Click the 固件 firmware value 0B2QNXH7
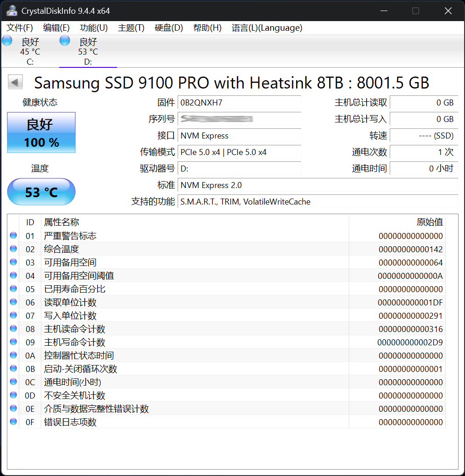Screen dimensions: 465x476 click(x=239, y=102)
